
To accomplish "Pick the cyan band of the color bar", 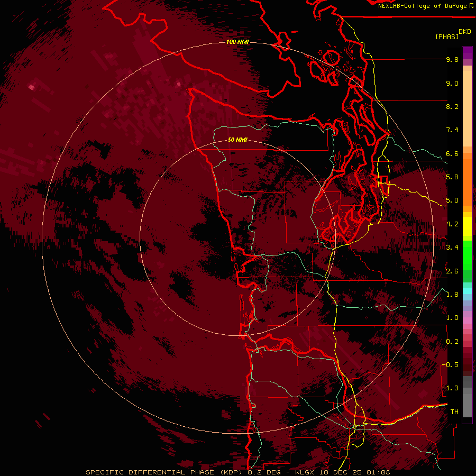I will tap(467, 291).
